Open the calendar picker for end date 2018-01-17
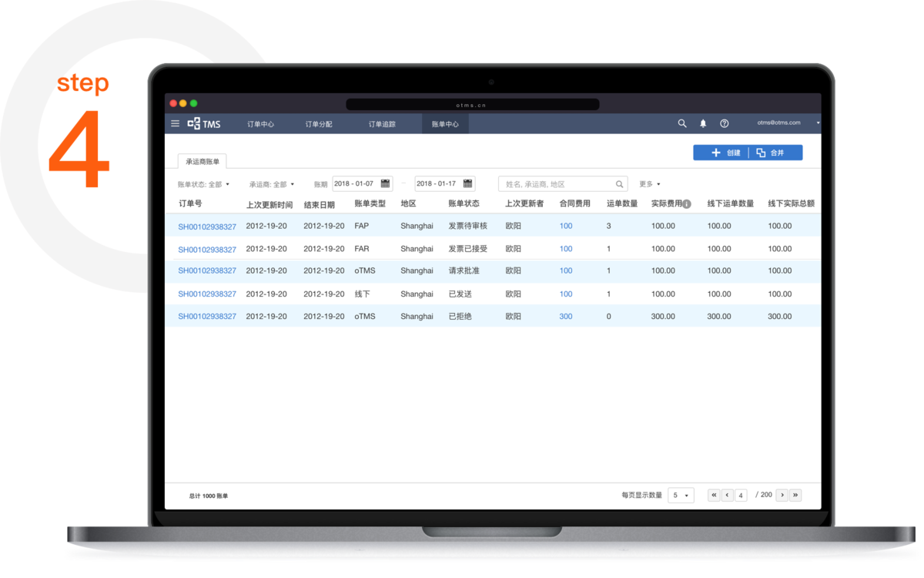The height and width of the screenshot is (578, 924). [467, 184]
